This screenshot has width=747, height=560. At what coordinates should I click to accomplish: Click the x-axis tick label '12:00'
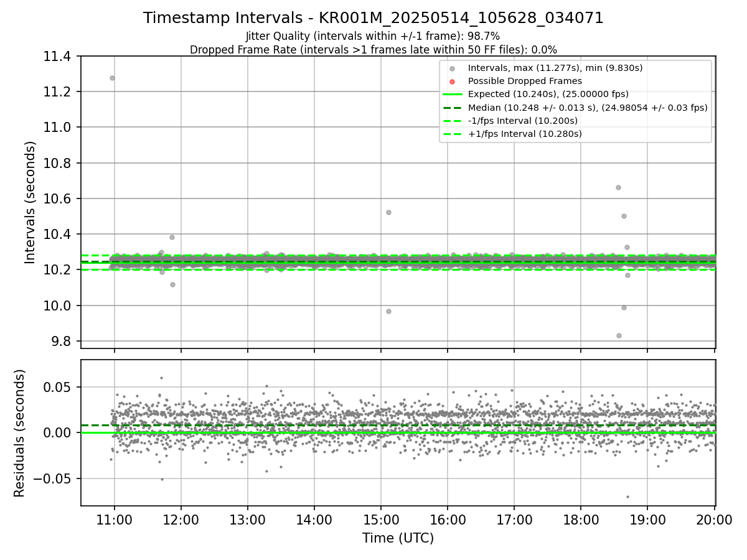point(181,520)
